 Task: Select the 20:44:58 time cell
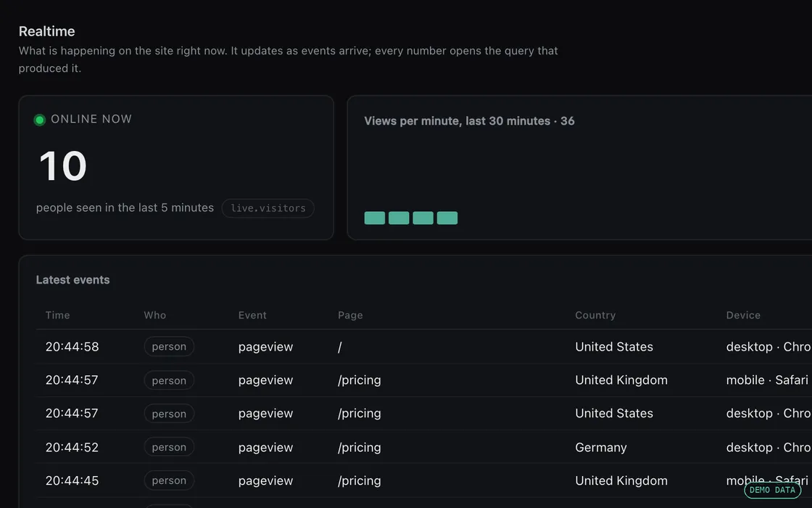(72, 346)
